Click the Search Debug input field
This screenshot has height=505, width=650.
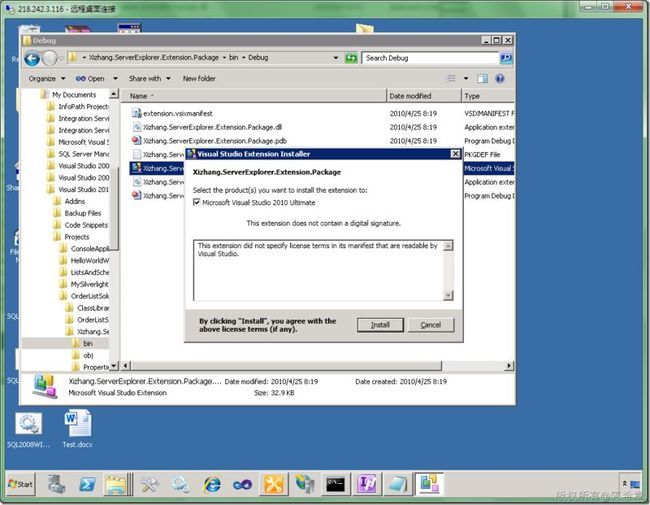pos(430,58)
